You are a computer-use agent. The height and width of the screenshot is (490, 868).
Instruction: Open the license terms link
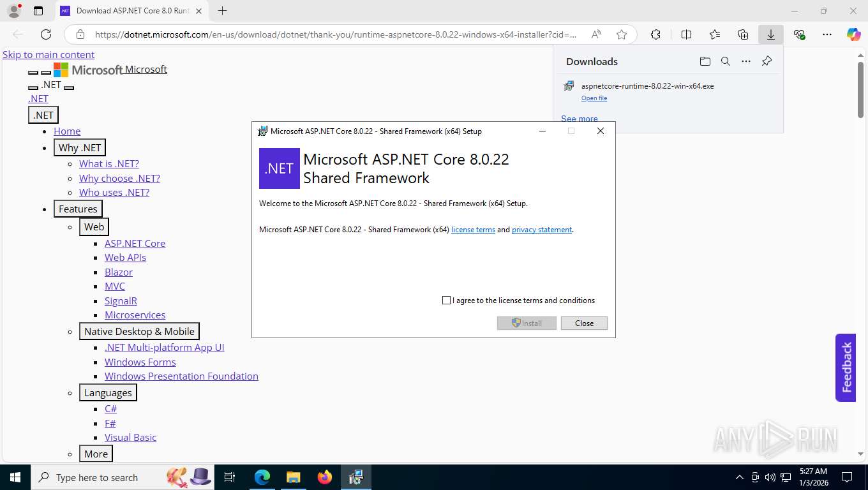(473, 230)
